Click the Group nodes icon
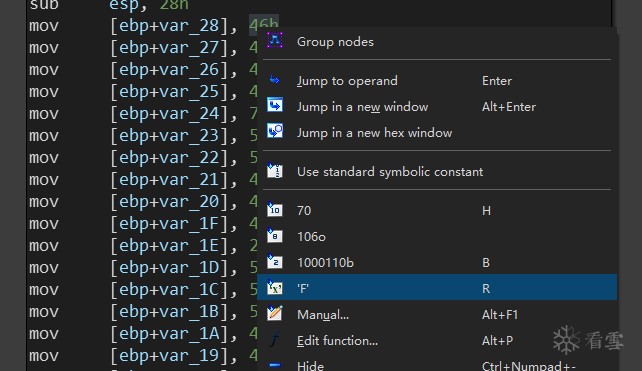The width and height of the screenshot is (642, 371). tap(275, 41)
